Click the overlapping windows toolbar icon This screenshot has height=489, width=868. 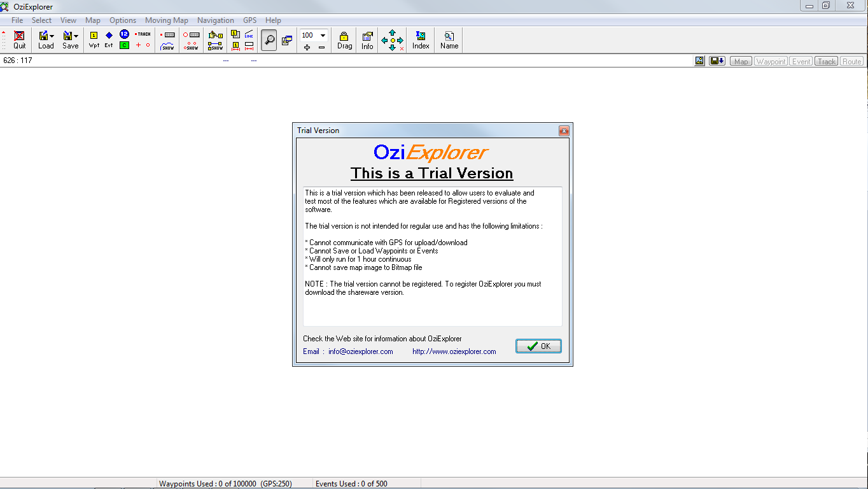pyautogui.click(x=287, y=40)
